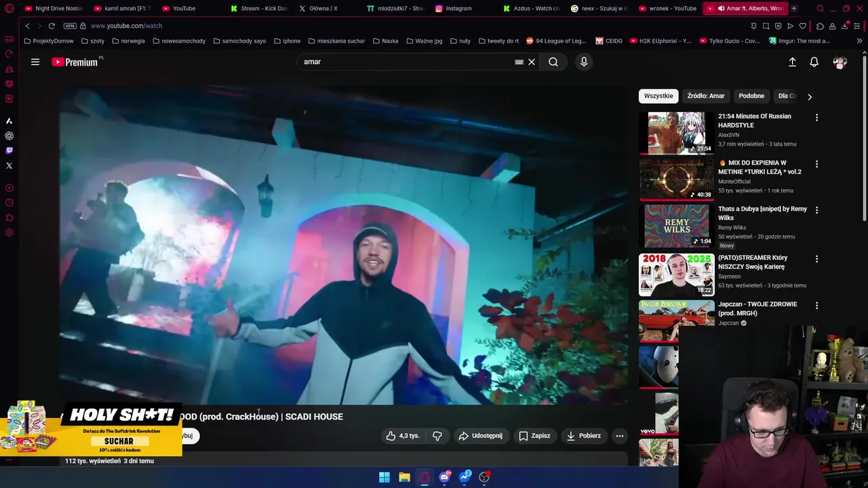Open Messenger from the taskbar
Image resolution: width=868 pixels, height=488 pixels.
465,477
